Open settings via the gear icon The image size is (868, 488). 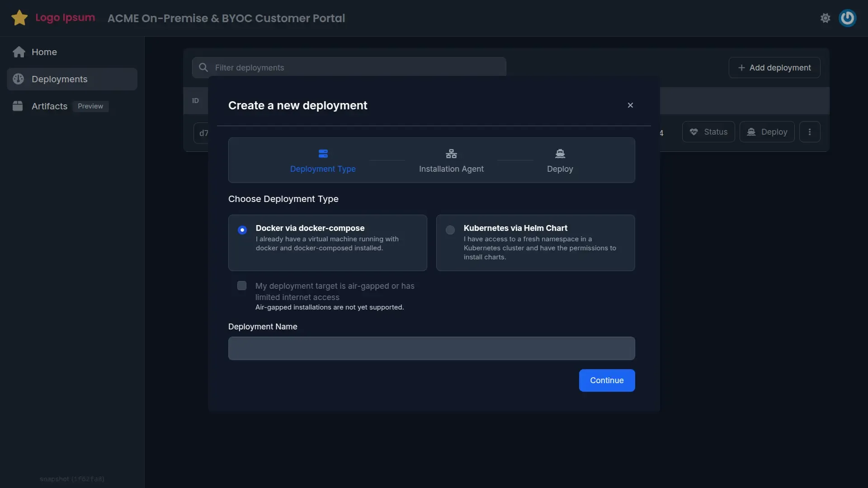(825, 18)
